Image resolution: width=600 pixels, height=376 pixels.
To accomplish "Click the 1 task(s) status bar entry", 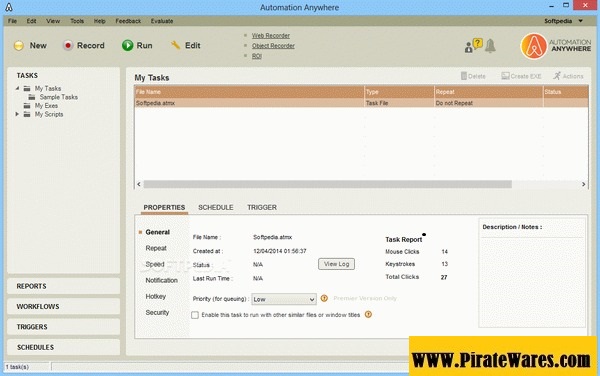I will (x=17, y=367).
